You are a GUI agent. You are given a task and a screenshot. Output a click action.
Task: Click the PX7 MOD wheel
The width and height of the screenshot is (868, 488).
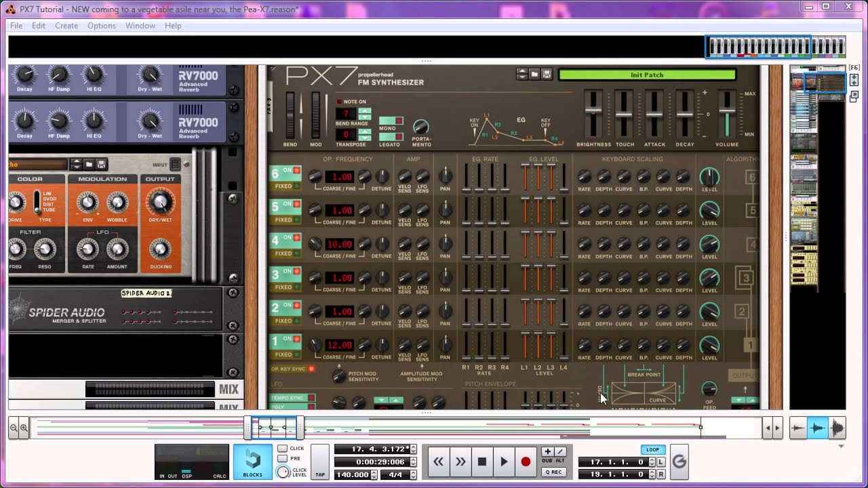315,115
